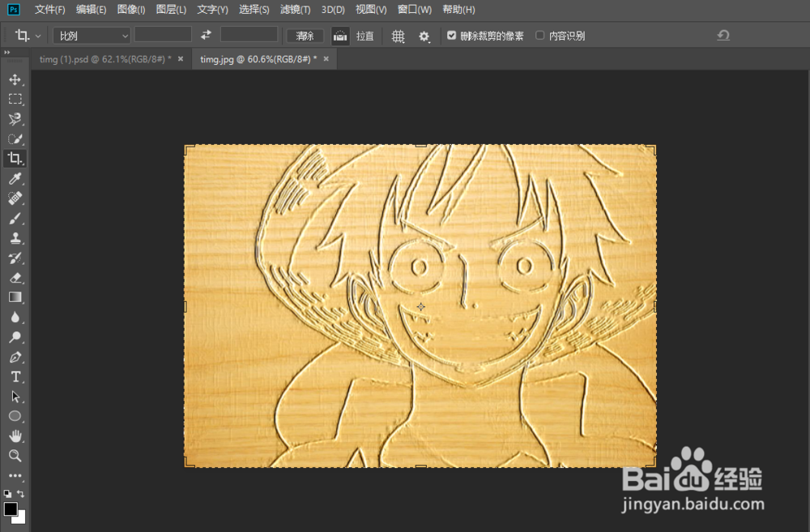Screen dimensions: 810x532
Task: Enable the 内容识别 checkbox
Action: (x=539, y=35)
